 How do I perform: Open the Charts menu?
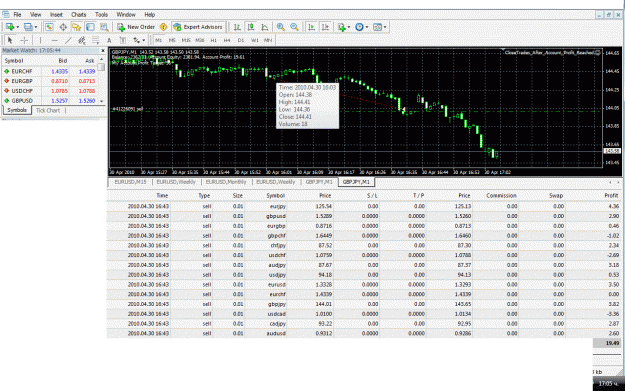point(79,15)
